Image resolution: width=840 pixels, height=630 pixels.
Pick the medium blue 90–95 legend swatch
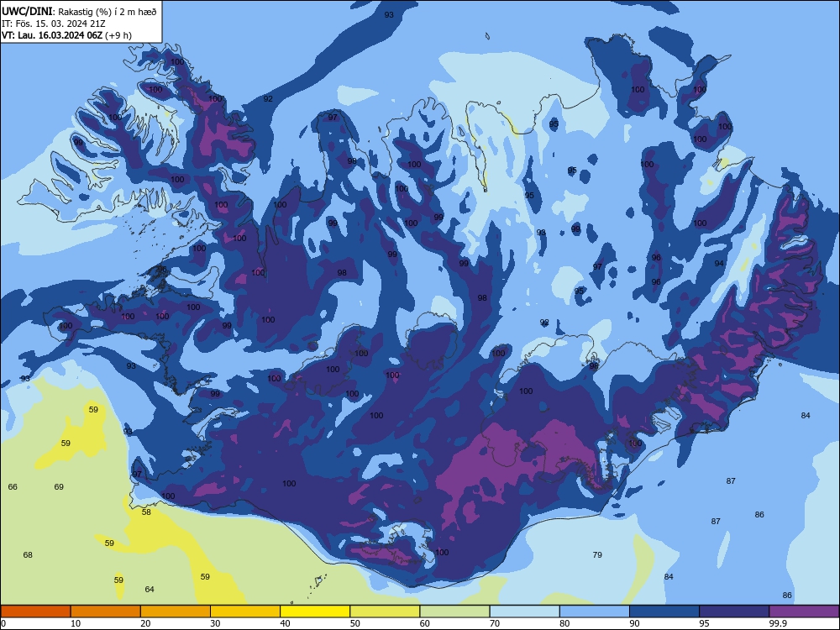664,612
